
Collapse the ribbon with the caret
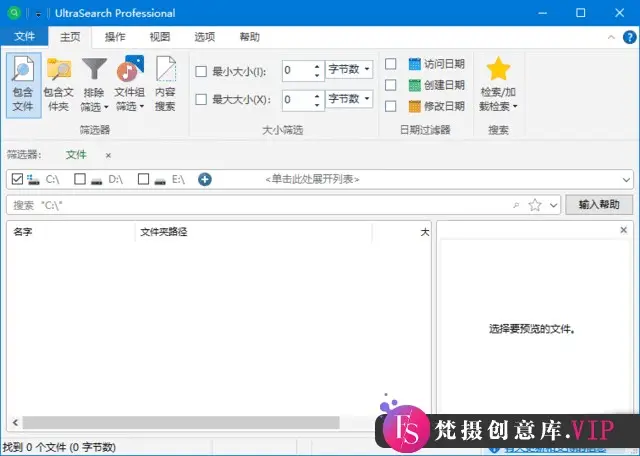[611, 37]
